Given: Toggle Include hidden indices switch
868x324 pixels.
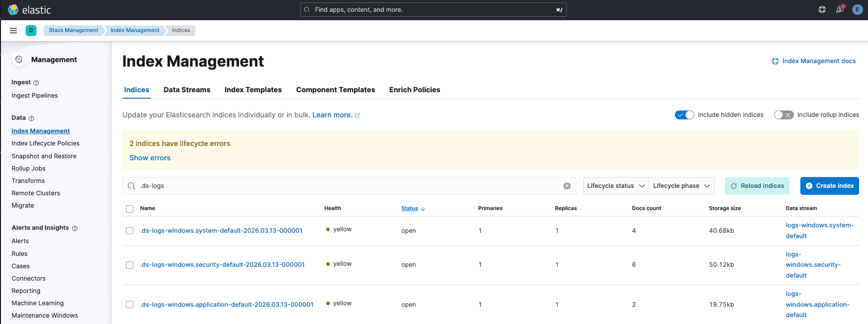Looking at the screenshot, I should 684,115.
